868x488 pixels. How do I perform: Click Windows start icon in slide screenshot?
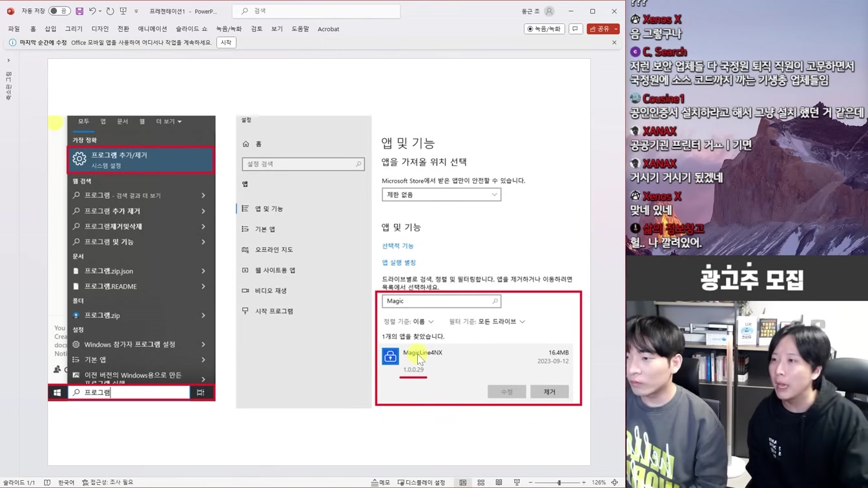click(57, 392)
